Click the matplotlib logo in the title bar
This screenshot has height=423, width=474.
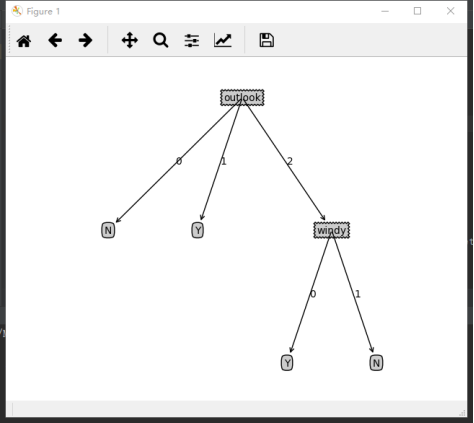pyautogui.click(x=17, y=11)
